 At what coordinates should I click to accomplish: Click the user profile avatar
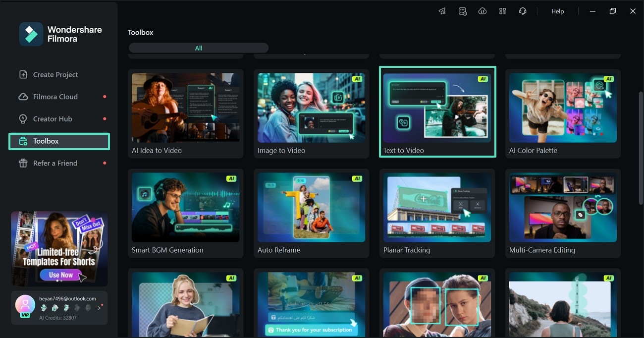pyautogui.click(x=25, y=305)
